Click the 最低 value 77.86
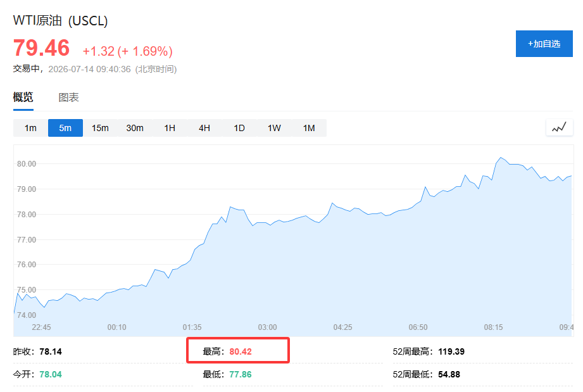 click(x=241, y=374)
